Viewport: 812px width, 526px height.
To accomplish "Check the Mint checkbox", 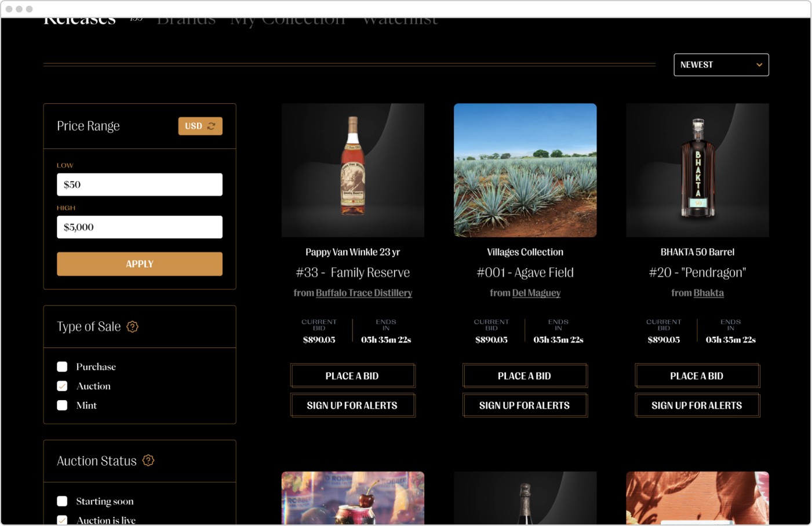I will click(62, 405).
